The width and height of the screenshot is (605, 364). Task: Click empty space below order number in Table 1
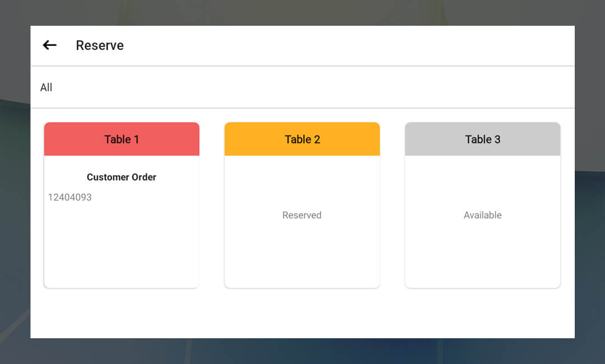tap(122, 246)
